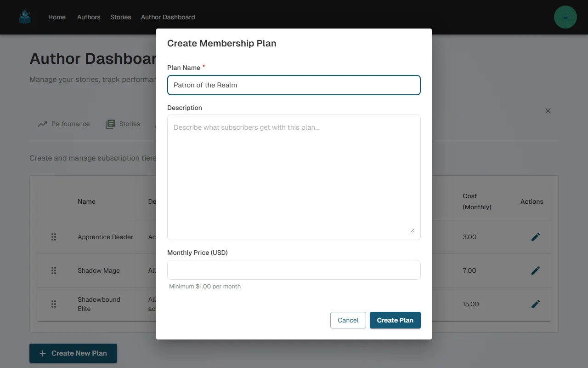Focus the Monthly Price input field
This screenshot has height=368, width=588.
pyautogui.click(x=294, y=270)
